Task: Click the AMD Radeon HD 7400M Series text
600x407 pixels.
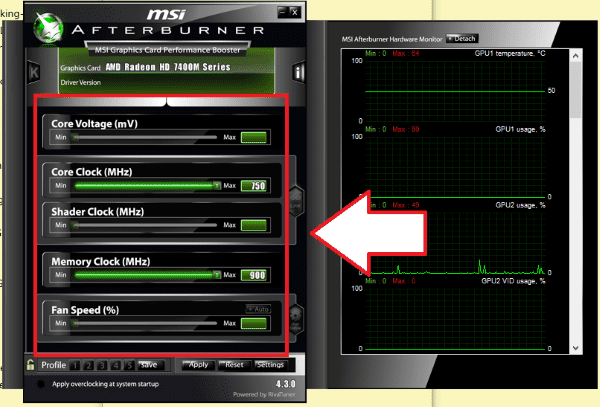Action: coord(168,67)
